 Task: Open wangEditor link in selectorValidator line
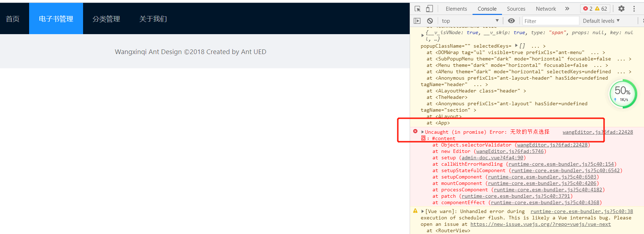coord(552,145)
